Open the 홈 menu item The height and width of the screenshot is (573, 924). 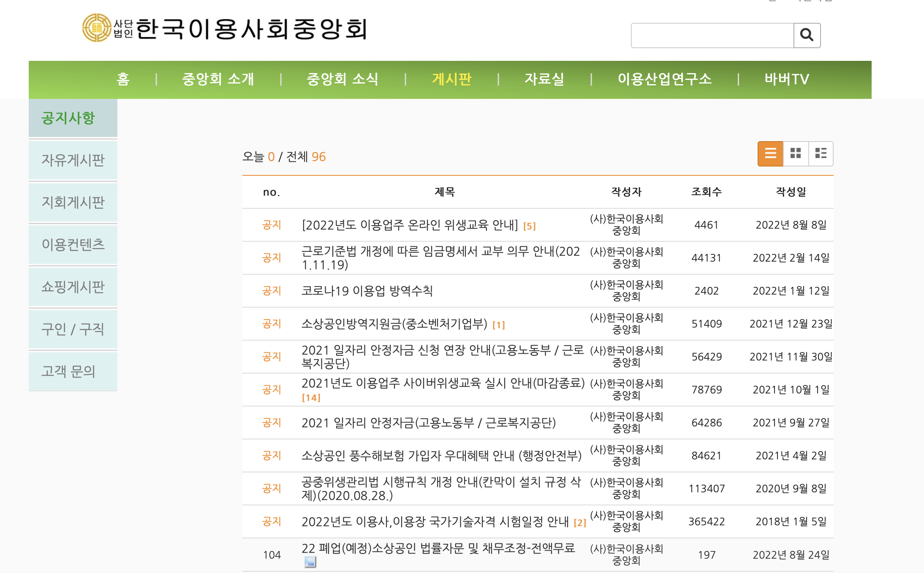pos(123,79)
